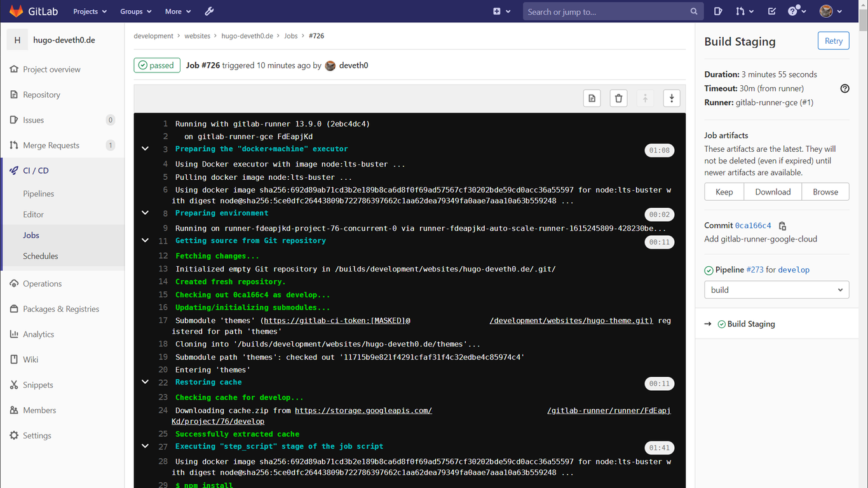Open the CI Lint wand icon

209,11
